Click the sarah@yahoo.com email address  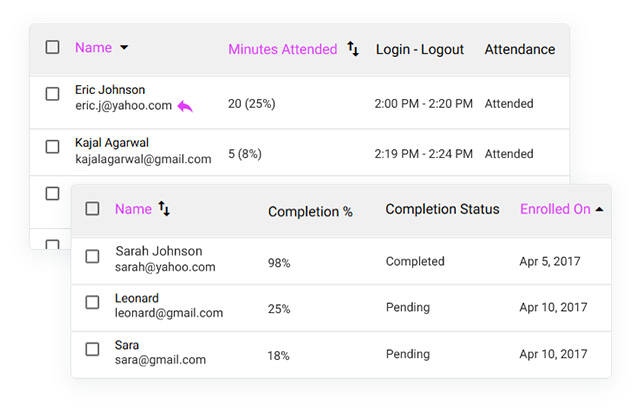coord(165,267)
